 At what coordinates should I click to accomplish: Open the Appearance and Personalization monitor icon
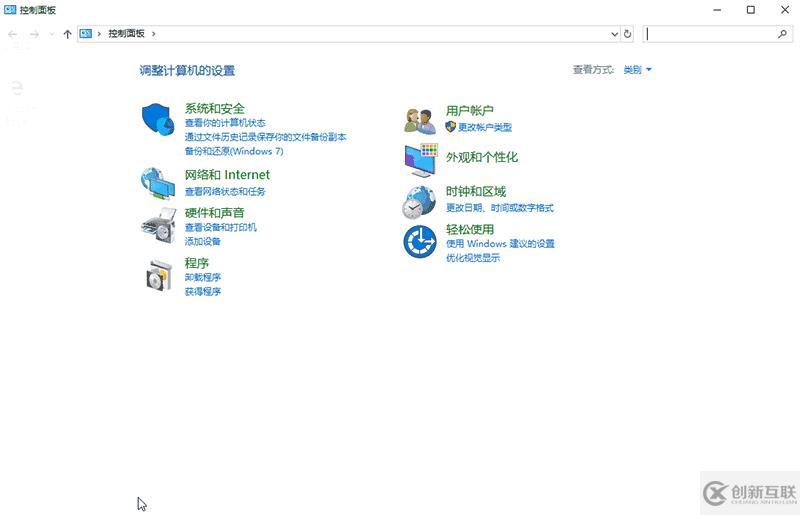[x=420, y=160]
